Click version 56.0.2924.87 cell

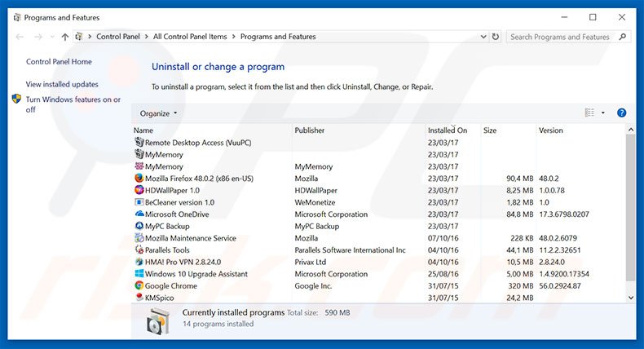[x=560, y=285]
